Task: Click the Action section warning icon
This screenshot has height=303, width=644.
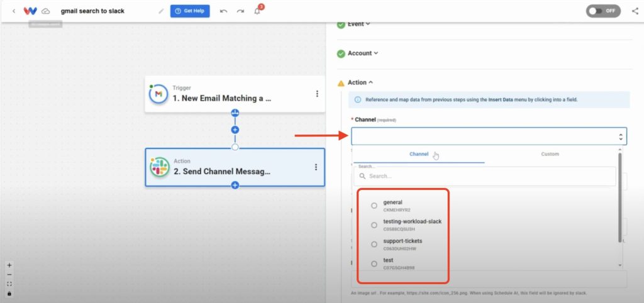Action: pos(341,84)
